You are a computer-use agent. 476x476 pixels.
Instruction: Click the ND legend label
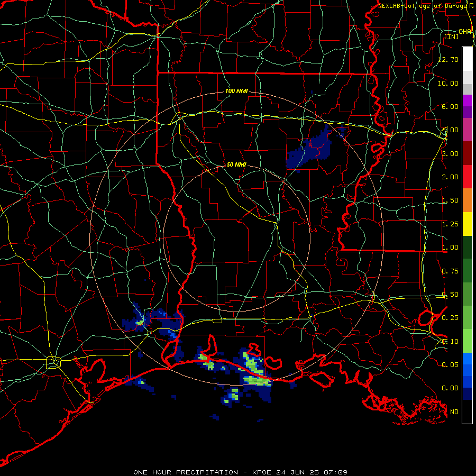pos(454,412)
